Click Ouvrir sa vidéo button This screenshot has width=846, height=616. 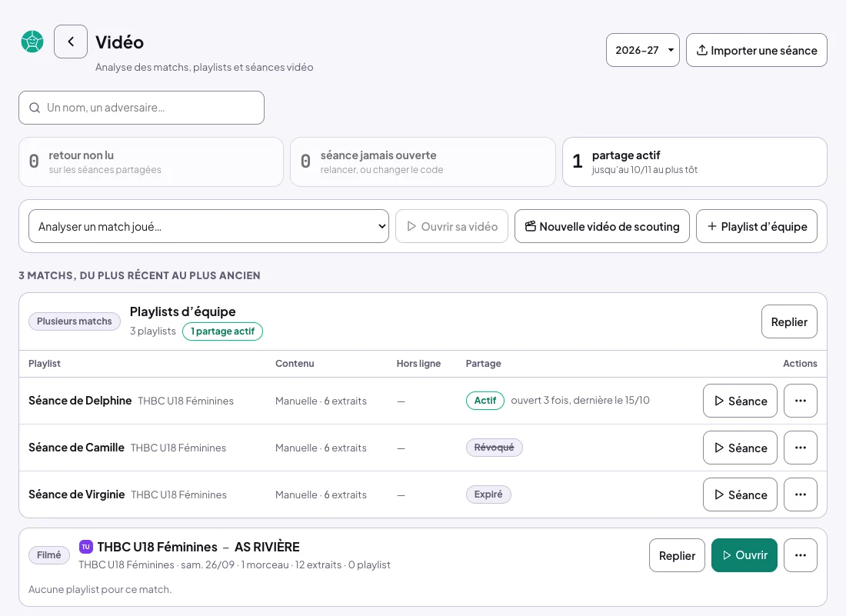452,227
